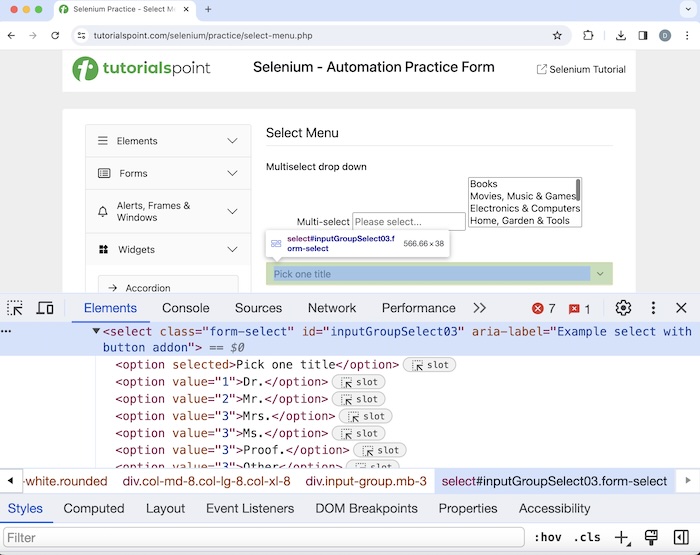Click the new style rule plus icon
The image size is (700, 555).
[x=621, y=538]
